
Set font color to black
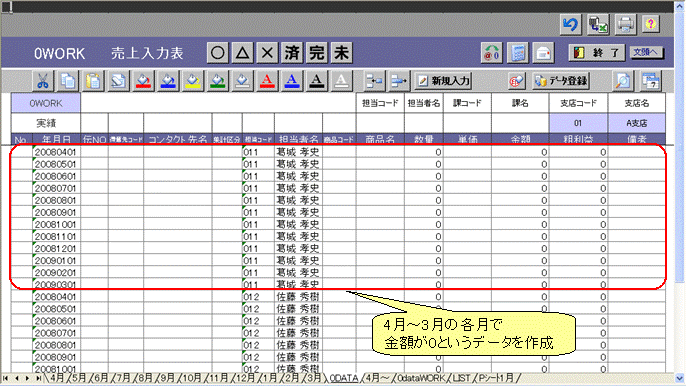pos(317,81)
